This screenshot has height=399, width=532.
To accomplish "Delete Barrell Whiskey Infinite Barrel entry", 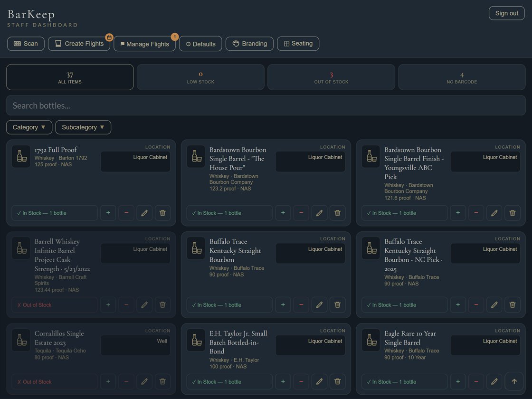I will point(162,304).
